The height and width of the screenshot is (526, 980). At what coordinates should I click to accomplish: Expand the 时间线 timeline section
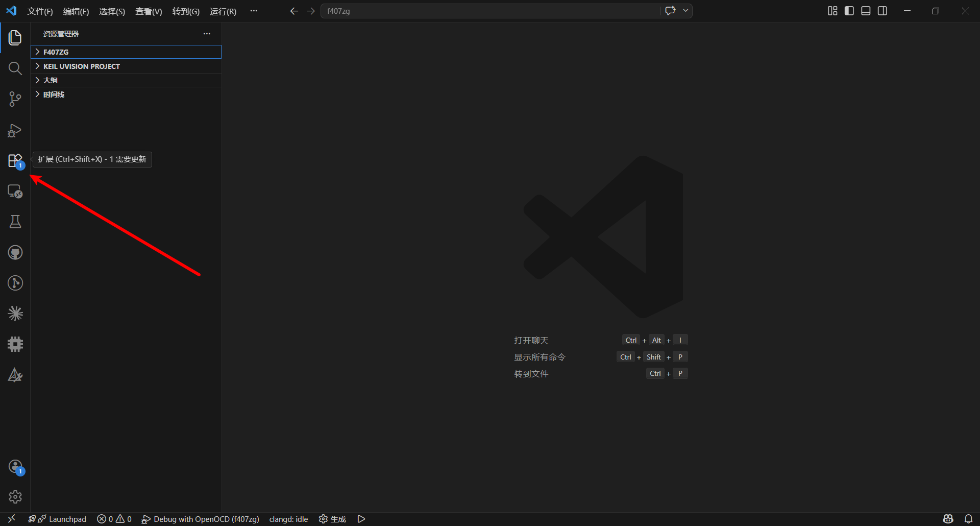click(126, 94)
